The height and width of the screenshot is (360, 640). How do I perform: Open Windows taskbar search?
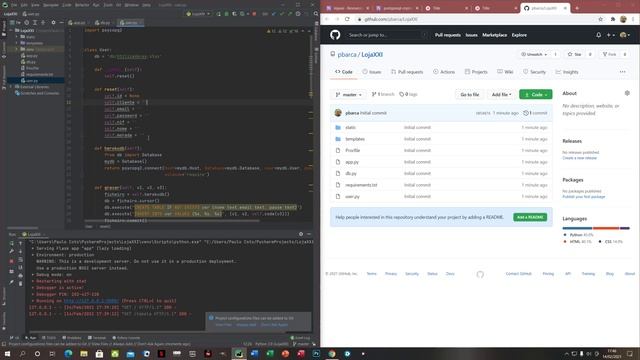pos(22,354)
